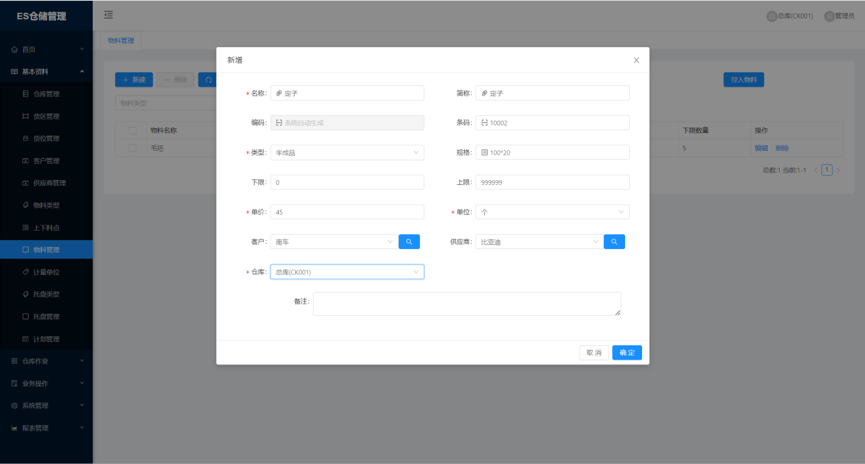Viewport: 865px width, 464px height.
Task: Click the 取消 button
Action: pos(594,353)
